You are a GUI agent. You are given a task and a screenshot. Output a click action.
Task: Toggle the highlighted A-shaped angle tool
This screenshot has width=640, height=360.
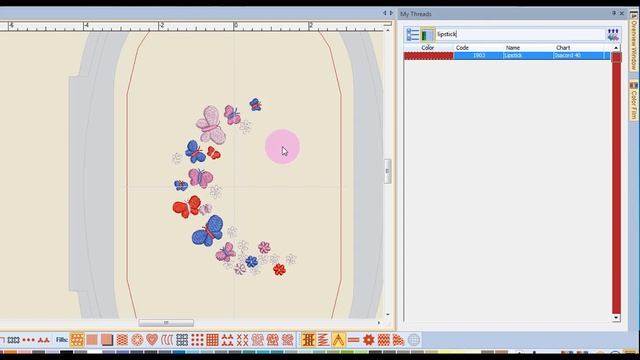click(x=338, y=340)
